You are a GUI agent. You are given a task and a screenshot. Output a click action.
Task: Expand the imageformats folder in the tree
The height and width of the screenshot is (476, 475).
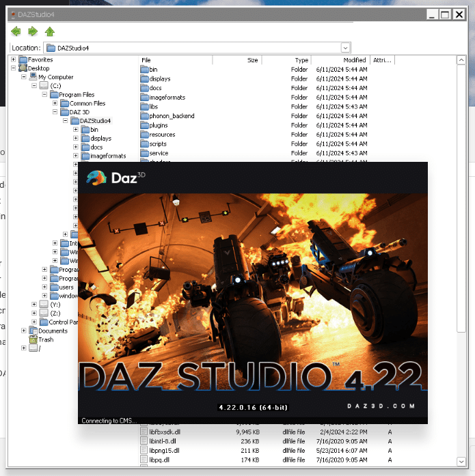[x=76, y=156]
